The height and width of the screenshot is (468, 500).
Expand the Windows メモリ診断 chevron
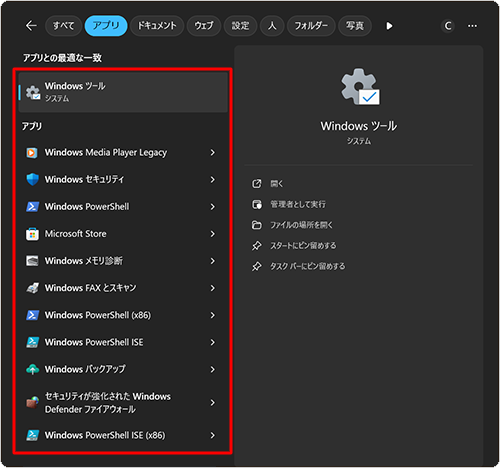tap(213, 261)
